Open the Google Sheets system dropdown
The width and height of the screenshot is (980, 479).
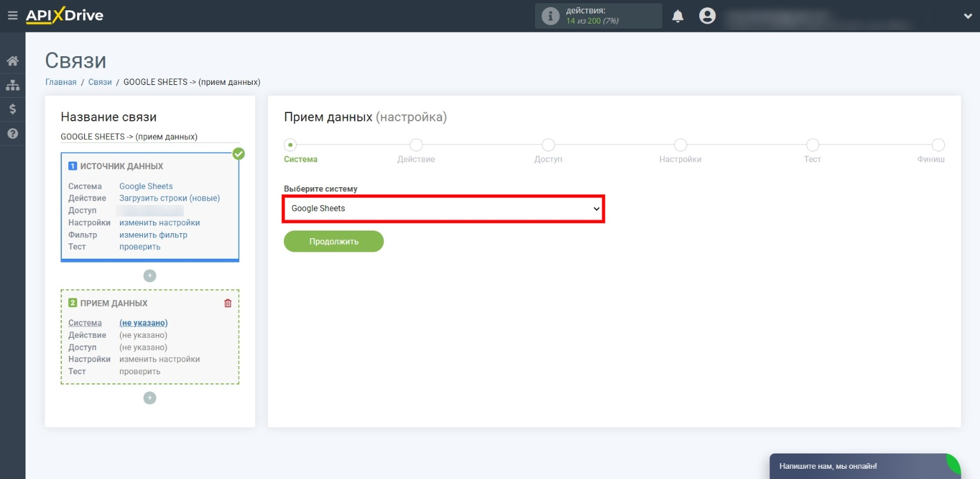[x=444, y=208]
